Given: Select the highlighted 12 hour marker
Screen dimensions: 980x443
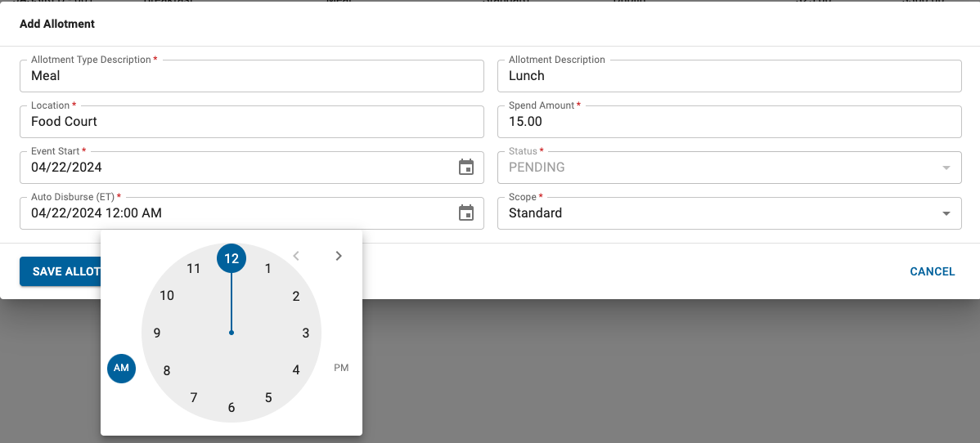Looking at the screenshot, I should pos(232,258).
